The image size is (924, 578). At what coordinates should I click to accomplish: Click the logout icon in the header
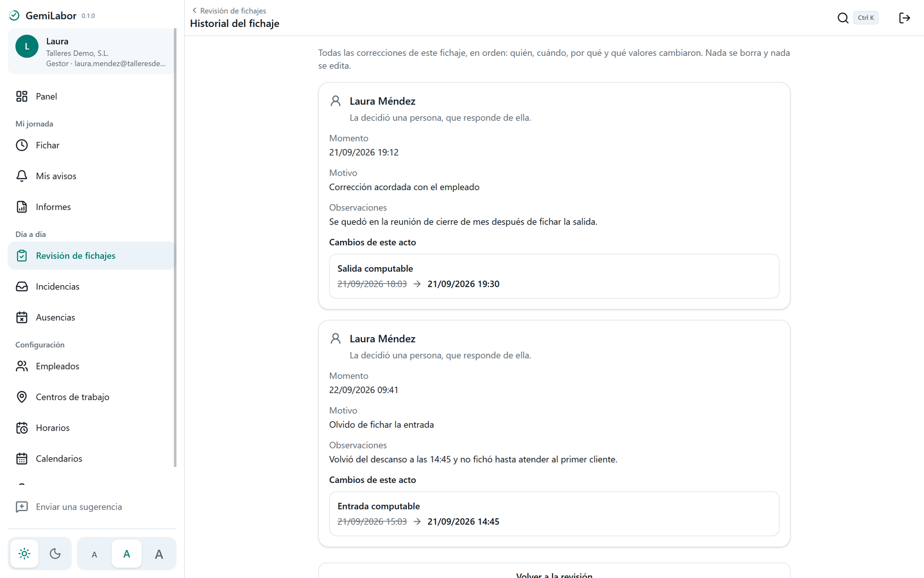[905, 18]
